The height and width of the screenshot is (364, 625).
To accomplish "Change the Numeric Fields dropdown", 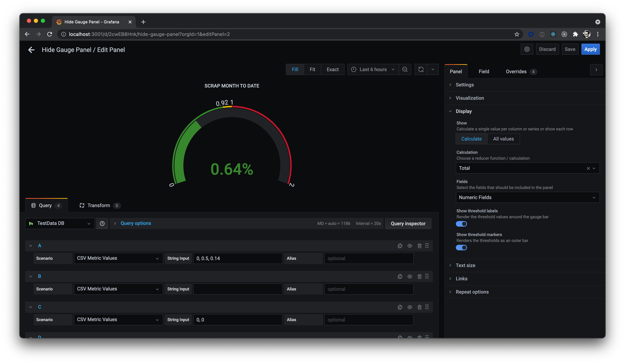I will pyautogui.click(x=527, y=197).
